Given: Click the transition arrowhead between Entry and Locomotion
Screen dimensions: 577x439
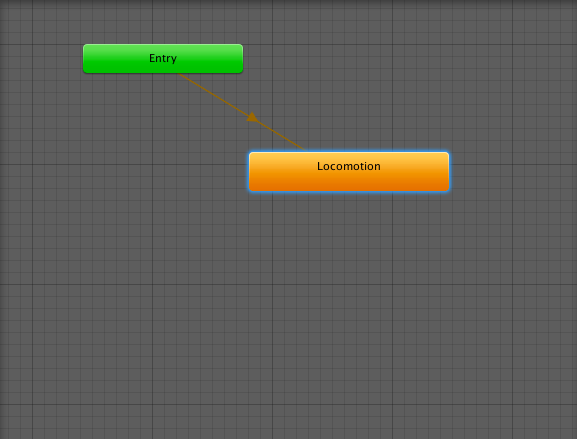Looking at the screenshot, I should point(253,117).
